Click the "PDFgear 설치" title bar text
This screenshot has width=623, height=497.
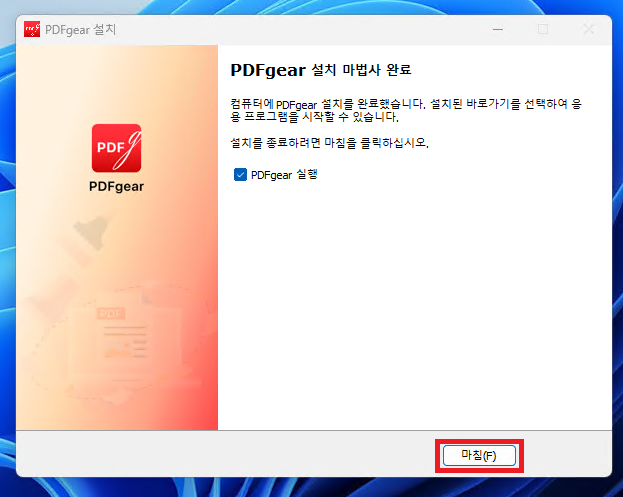82,29
